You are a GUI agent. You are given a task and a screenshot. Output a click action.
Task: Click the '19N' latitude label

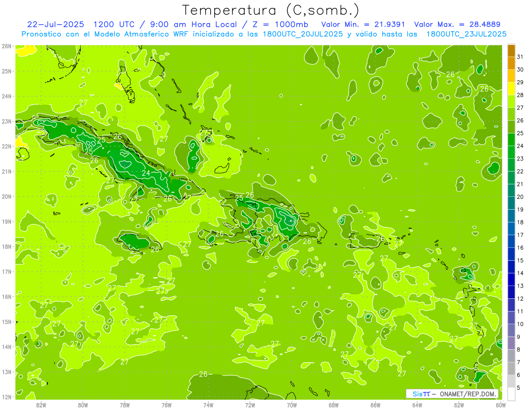pos(6,221)
